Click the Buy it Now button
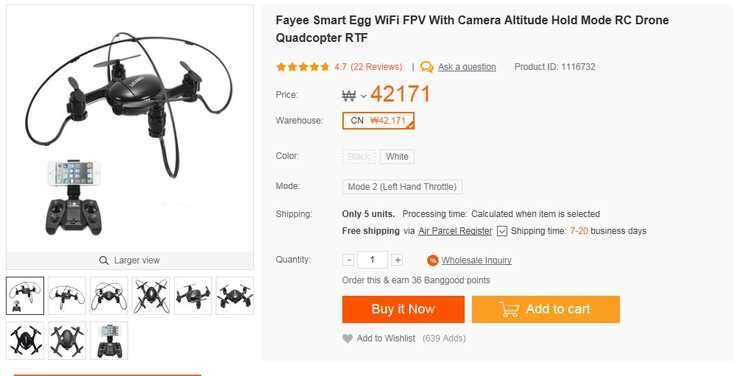Image resolution: width=740 pixels, height=376 pixels. (x=404, y=309)
